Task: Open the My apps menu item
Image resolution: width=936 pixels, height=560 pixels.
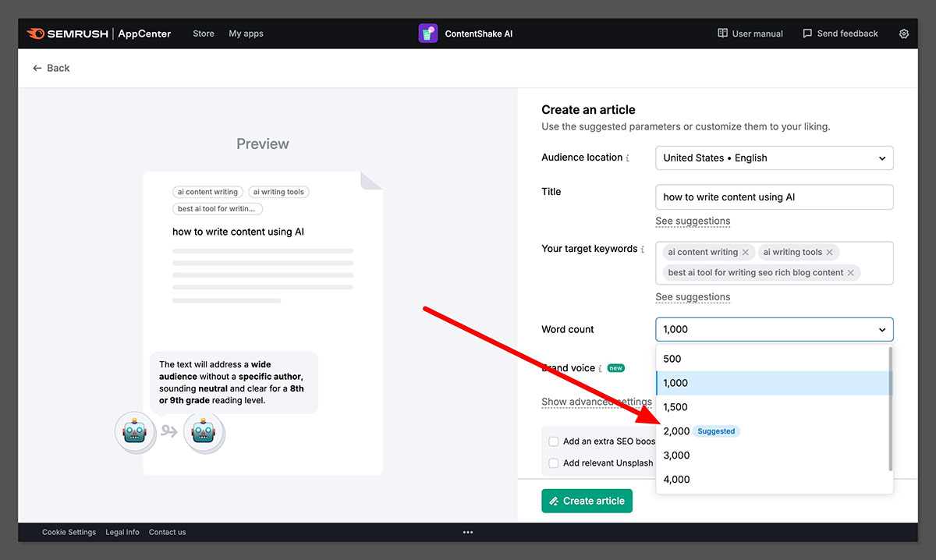Action: (x=246, y=34)
